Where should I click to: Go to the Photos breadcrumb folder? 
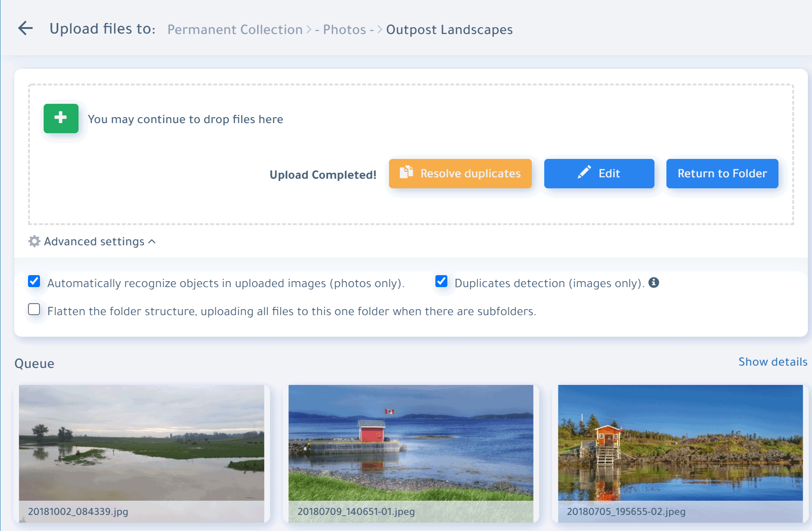pos(344,29)
